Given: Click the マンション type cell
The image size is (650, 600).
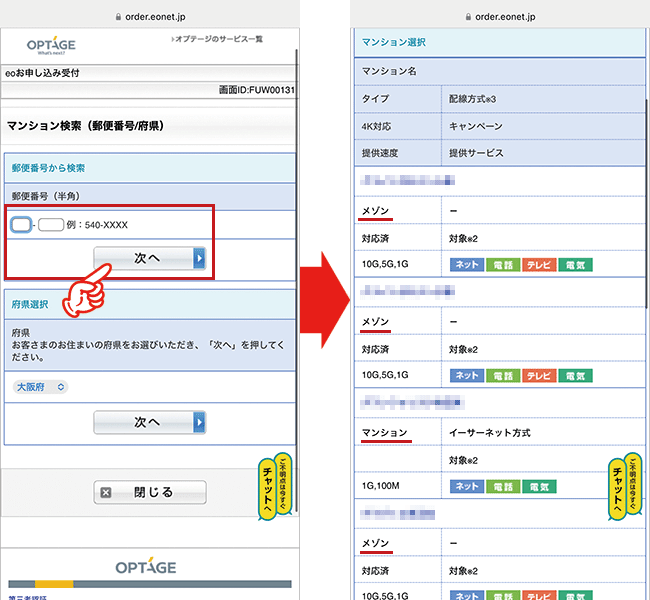Looking at the screenshot, I should coord(398,432).
